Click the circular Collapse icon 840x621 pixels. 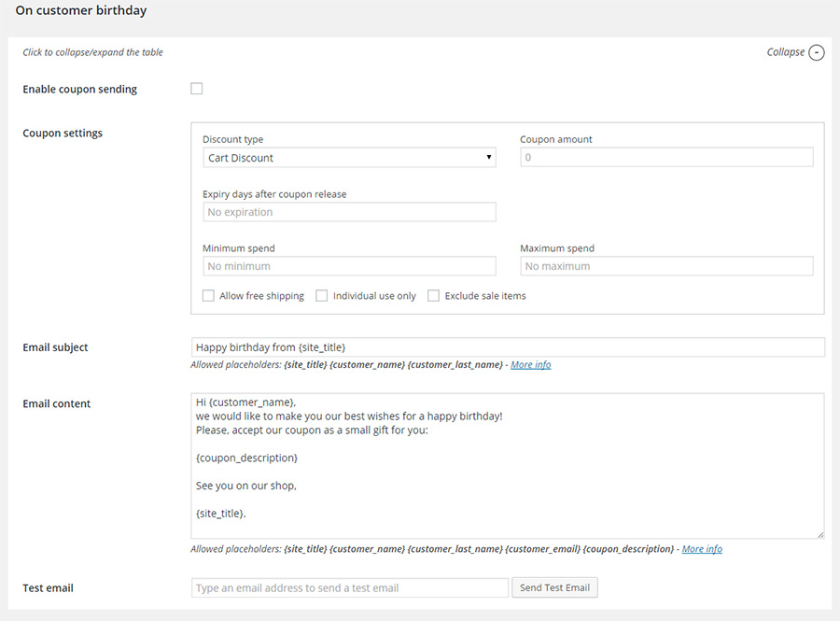[x=817, y=52]
